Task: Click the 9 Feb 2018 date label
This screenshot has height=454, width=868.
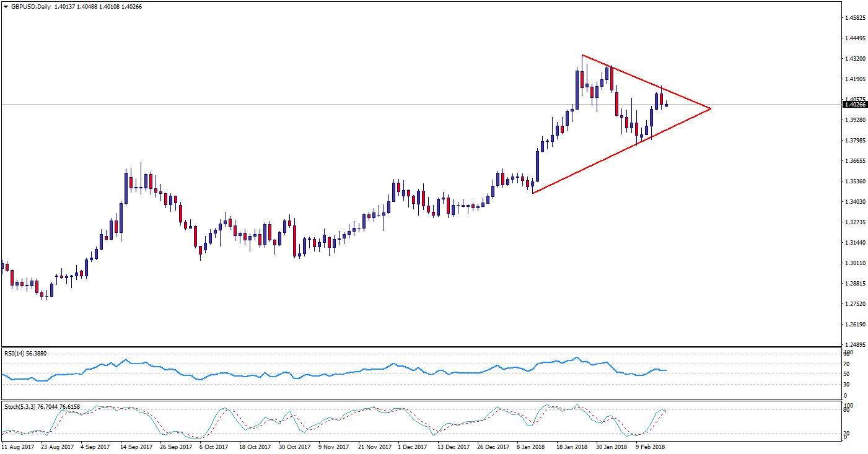Action: click(x=651, y=446)
